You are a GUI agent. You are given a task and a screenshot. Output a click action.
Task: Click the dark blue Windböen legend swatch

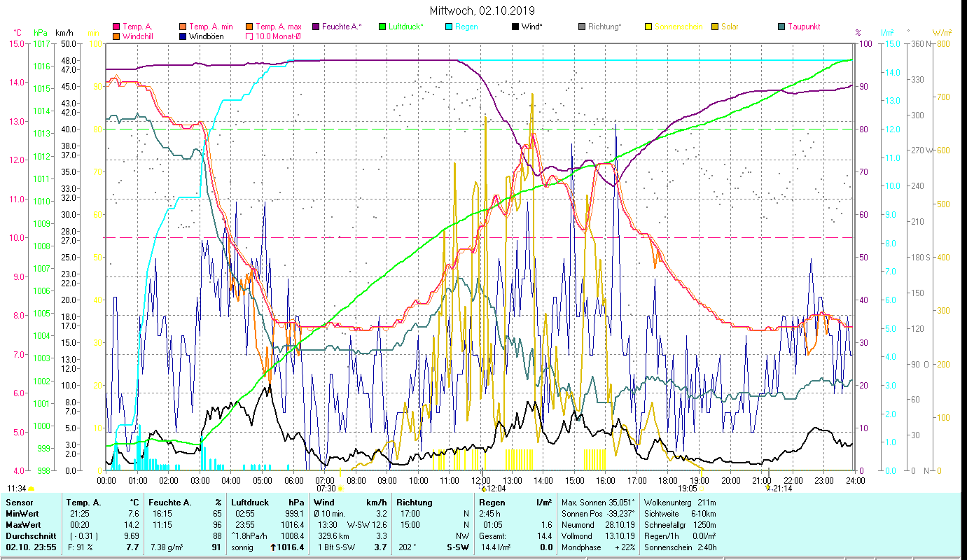[x=183, y=36]
